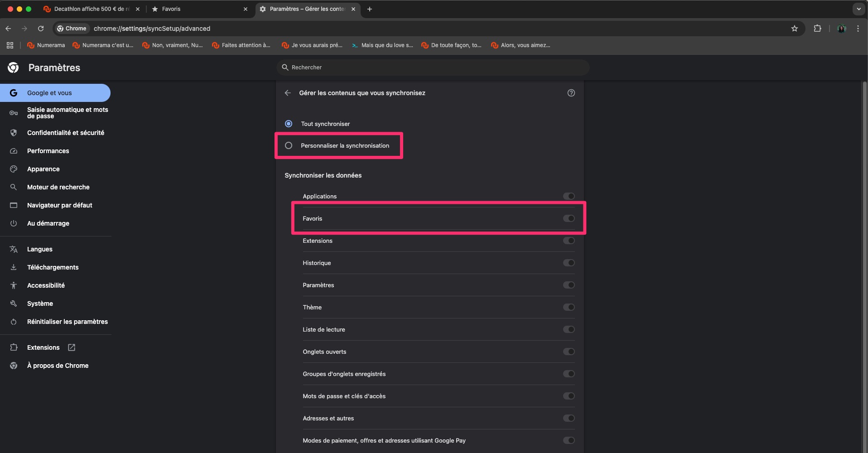Open À propos de Chrome
This screenshot has height=453, width=868.
[x=55, y=366]
